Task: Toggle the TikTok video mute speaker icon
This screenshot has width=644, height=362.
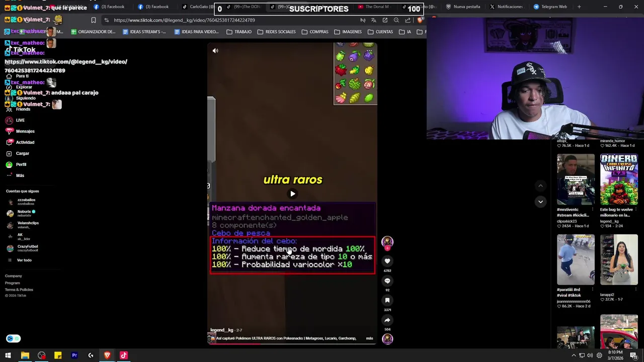Action: point(215,51)
